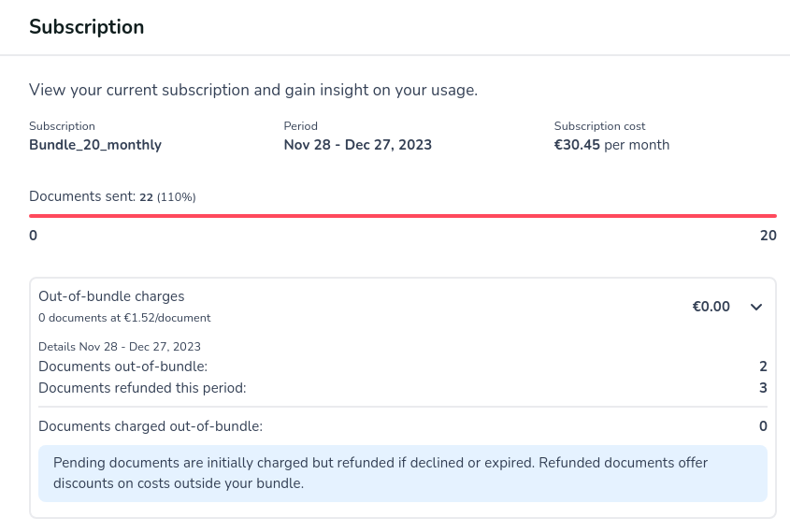Click the €30.45 per month cost
790x532 pixels.
coord(611,145)
